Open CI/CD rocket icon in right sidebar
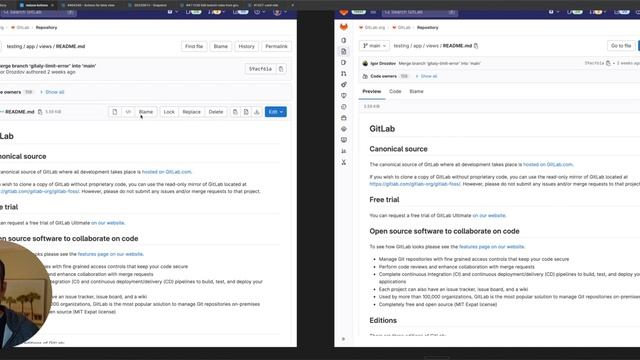Screen dimensions: 640x360 [344, 84]
